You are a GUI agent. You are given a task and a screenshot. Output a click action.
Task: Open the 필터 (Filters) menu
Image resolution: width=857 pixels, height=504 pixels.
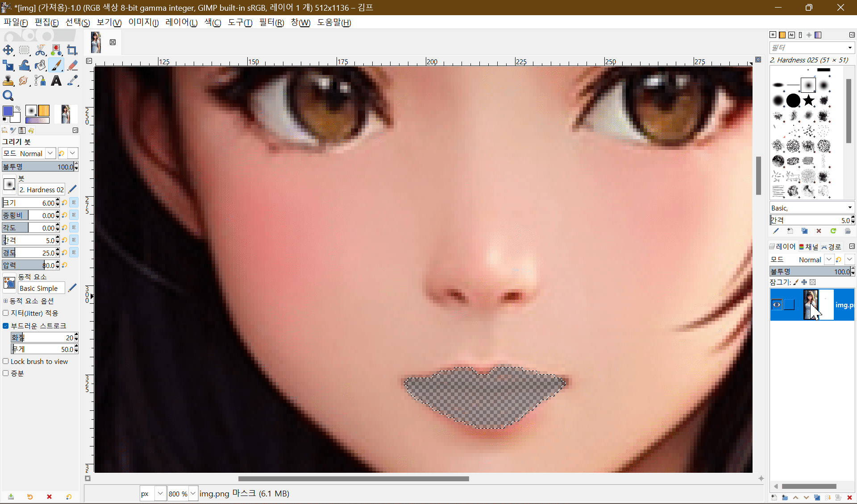pyautogui.click(x=271, y=22)
